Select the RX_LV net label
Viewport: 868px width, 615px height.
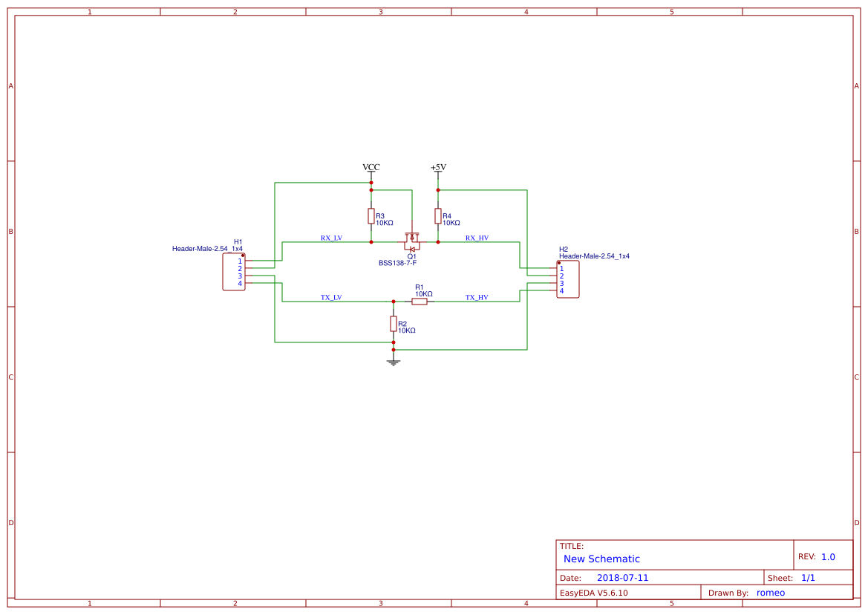(331, 238)
